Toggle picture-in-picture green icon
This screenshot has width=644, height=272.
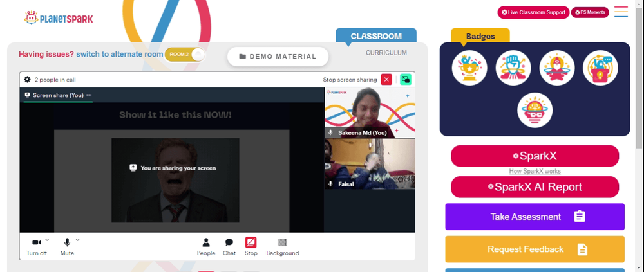(x=406, y=80)
